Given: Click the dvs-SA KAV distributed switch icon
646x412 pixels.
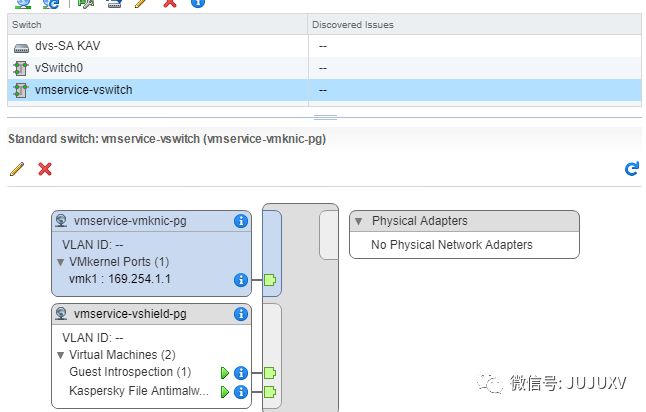Looking at the screenshot, I should [21, 48].
